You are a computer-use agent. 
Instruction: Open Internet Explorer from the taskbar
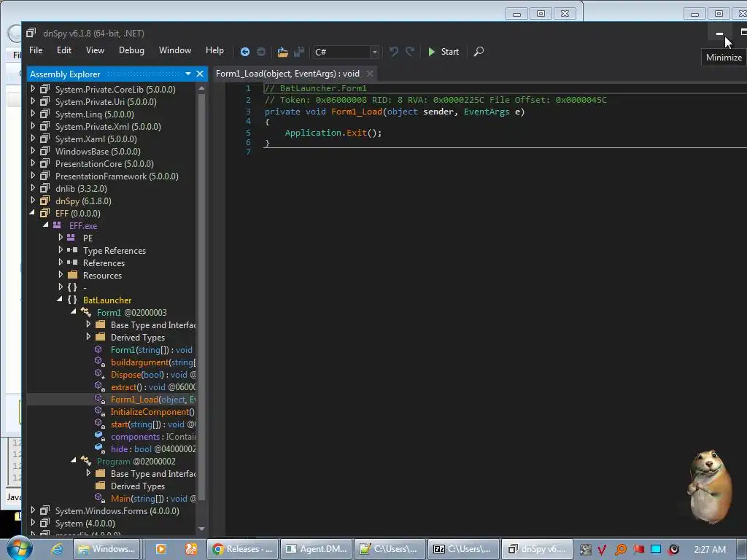tap(57, 549)
